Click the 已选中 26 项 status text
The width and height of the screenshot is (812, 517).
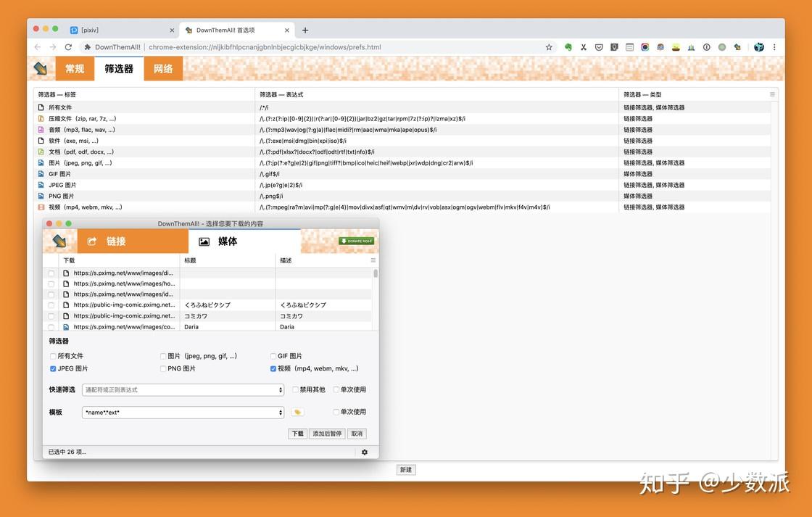[x=67, y=452]
